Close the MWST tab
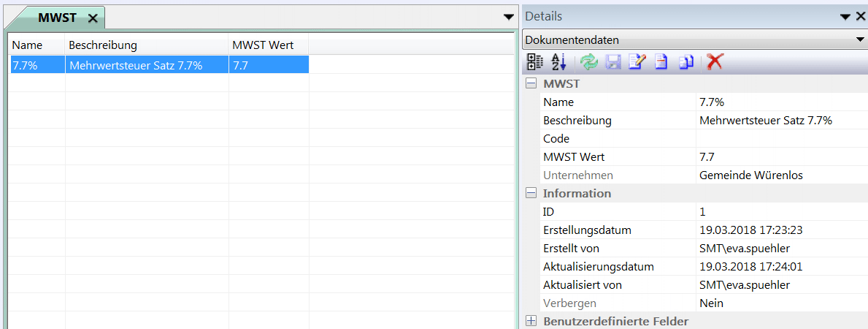 [93, 18]
